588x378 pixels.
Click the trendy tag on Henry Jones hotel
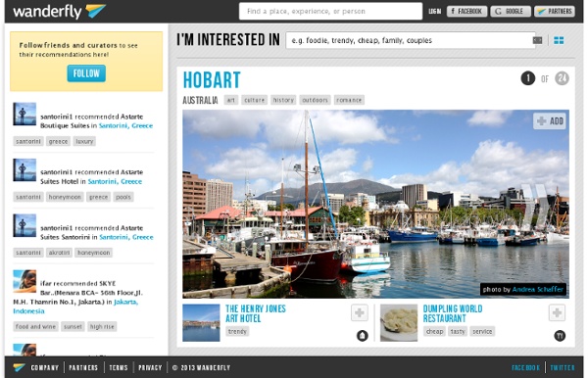click(237, 332)
